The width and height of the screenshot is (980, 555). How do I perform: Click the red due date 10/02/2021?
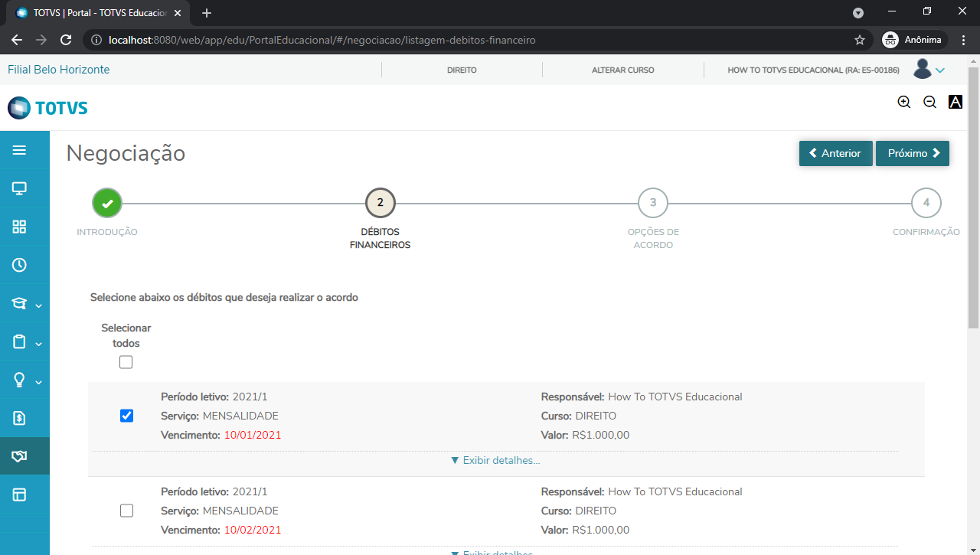click(253, 531)
